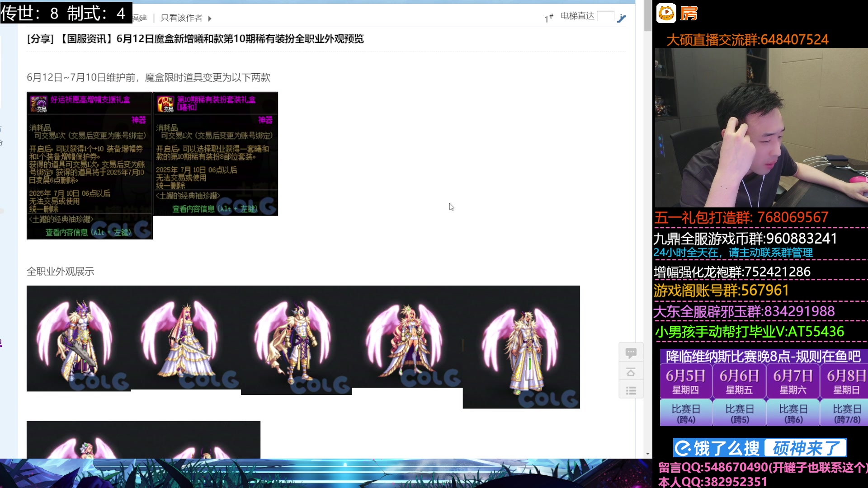Click 本人QQ:382952351 text
The image size is (868, 488).
point(712,482)
